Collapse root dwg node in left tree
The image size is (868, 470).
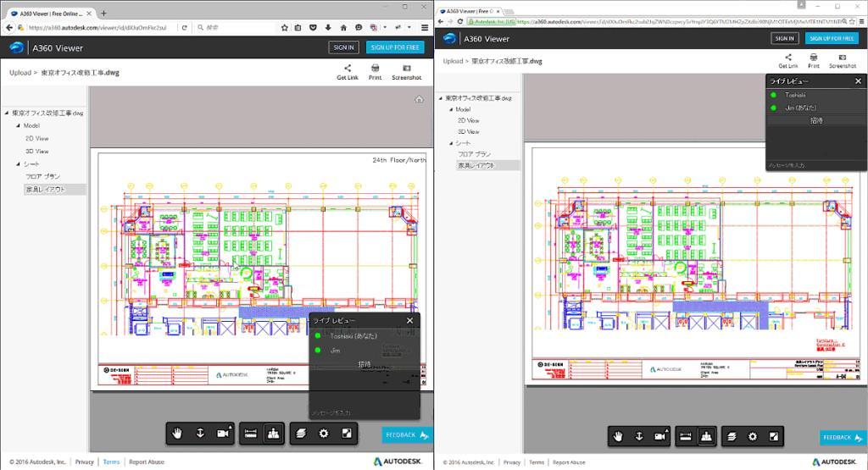(7, 113)
